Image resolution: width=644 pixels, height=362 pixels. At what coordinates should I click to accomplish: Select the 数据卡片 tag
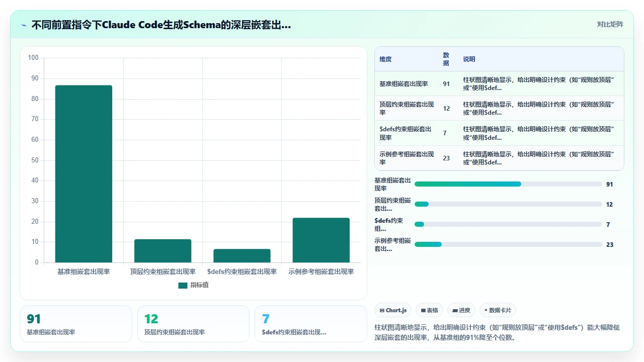tap(498, 310)
